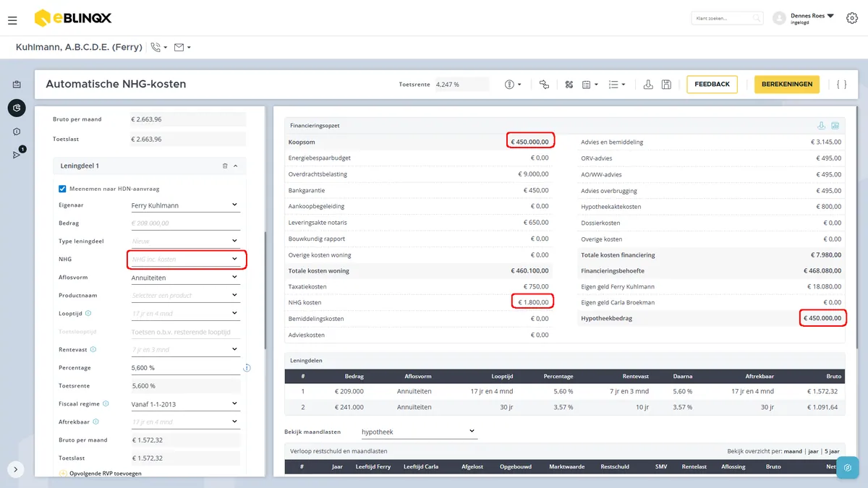Delete Leningdeel 1 with trash icon

click(225, 166)
